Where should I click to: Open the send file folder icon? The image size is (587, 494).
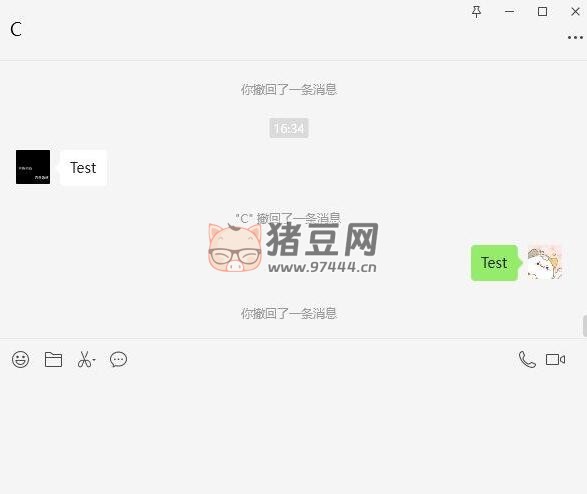(53, 360)
